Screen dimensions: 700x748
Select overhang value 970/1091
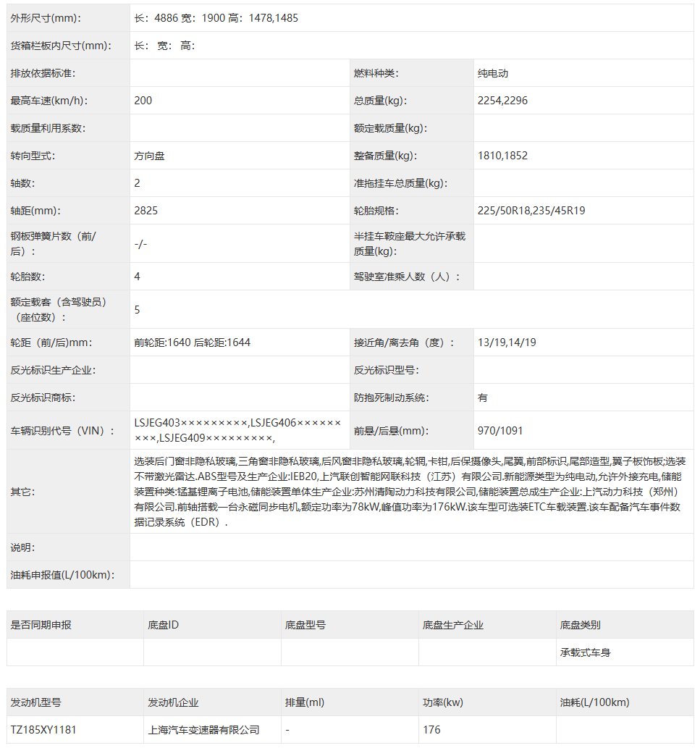500,431
